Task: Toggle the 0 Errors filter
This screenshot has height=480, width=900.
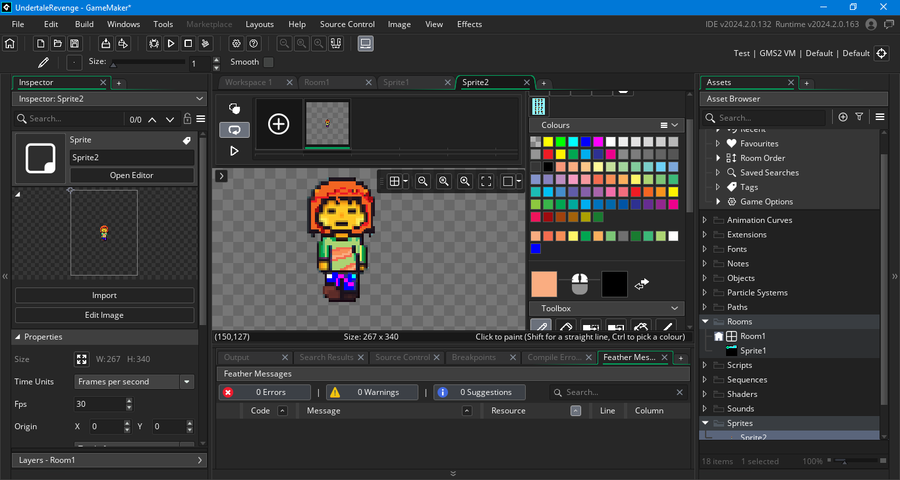Action: 265,392
